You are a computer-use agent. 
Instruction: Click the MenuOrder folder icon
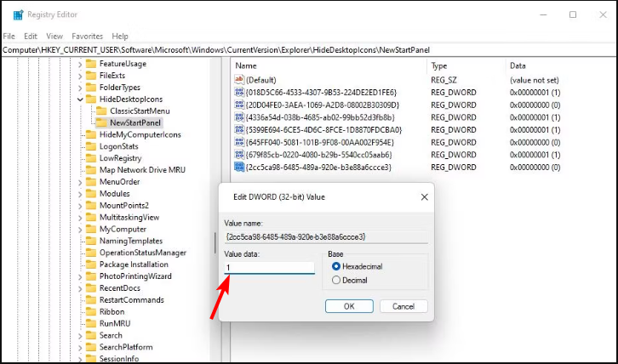point(91,182)
